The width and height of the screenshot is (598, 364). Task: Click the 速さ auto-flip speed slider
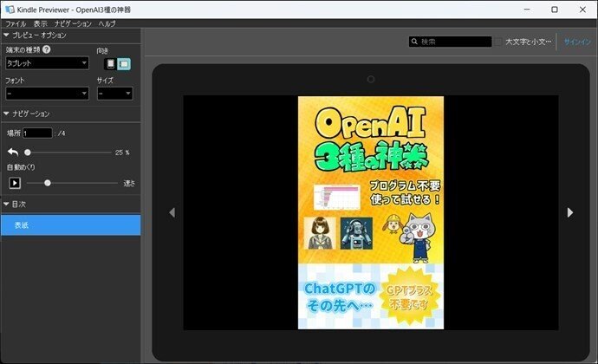(73, 183)
